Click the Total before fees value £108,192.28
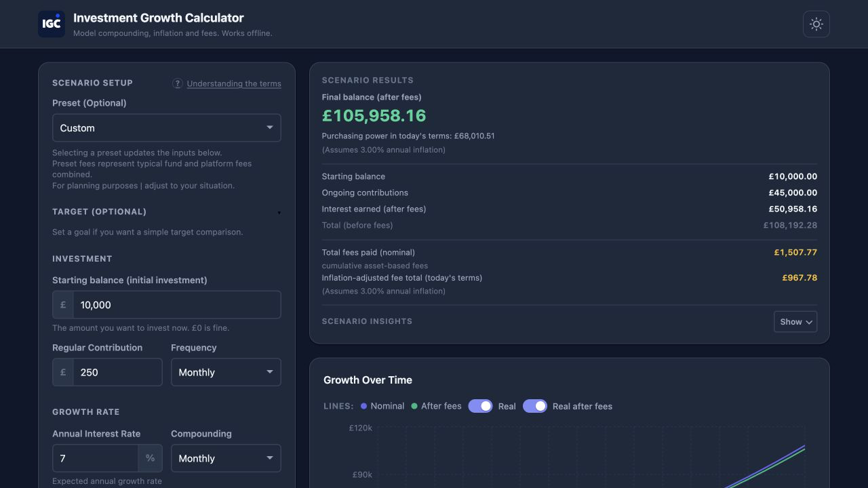 point(790,225)
